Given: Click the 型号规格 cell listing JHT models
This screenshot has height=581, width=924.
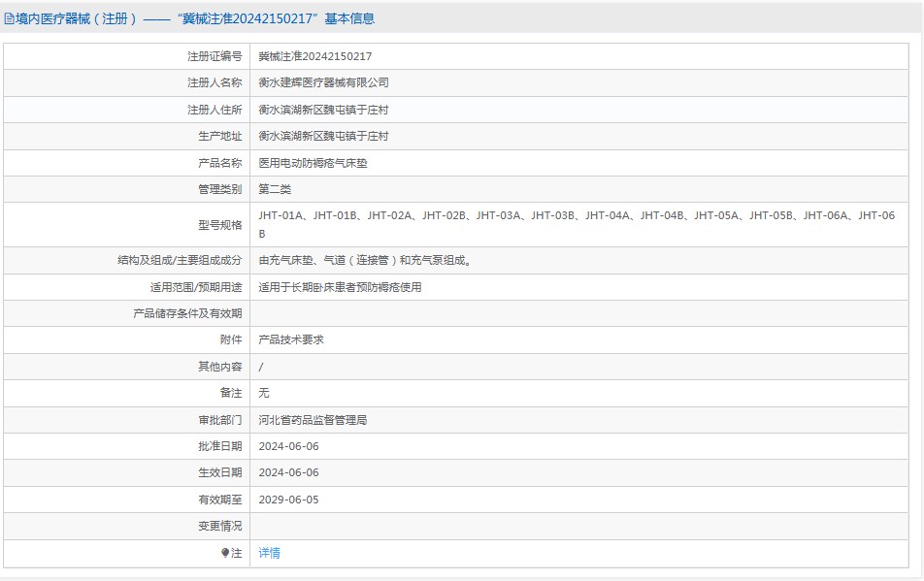Looking at the screenshot, I should click(485, 223).
